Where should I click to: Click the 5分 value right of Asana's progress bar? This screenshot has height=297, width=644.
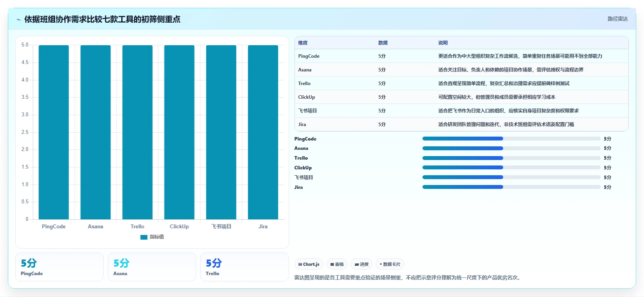(x=607, y=148)
